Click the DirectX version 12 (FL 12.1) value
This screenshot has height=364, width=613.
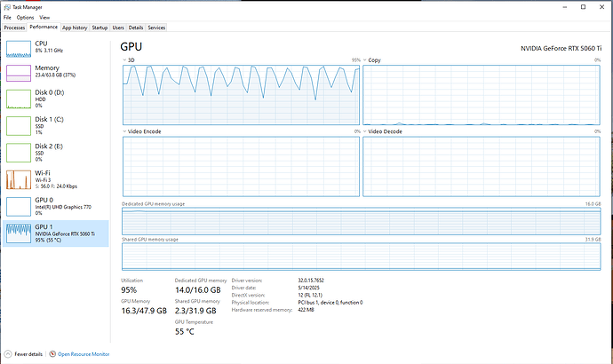[310, 296]
